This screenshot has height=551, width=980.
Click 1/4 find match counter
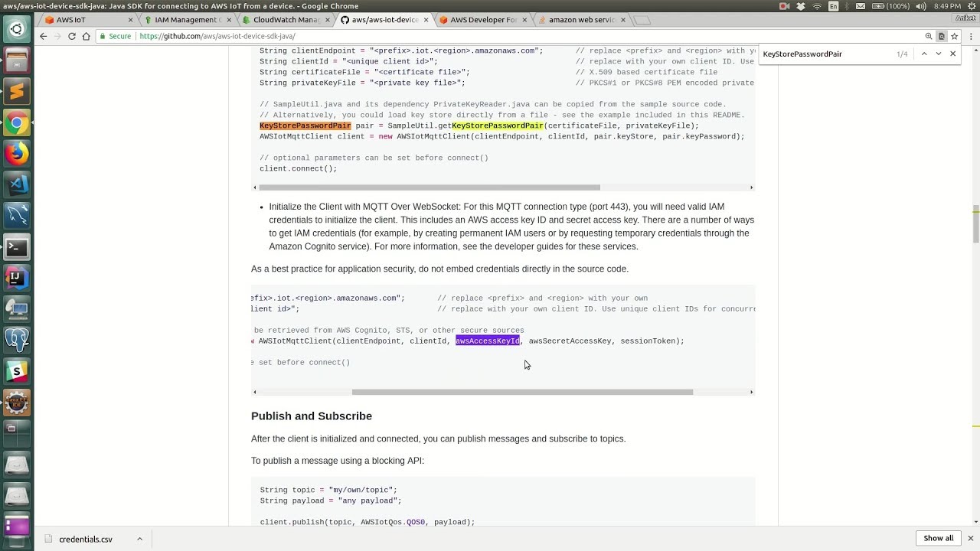[902, 54]
